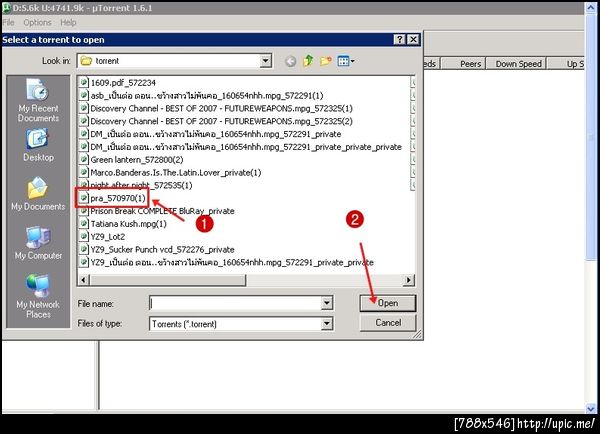
Task: Click the dialog Help question-mark button
Action: (399, 39)
